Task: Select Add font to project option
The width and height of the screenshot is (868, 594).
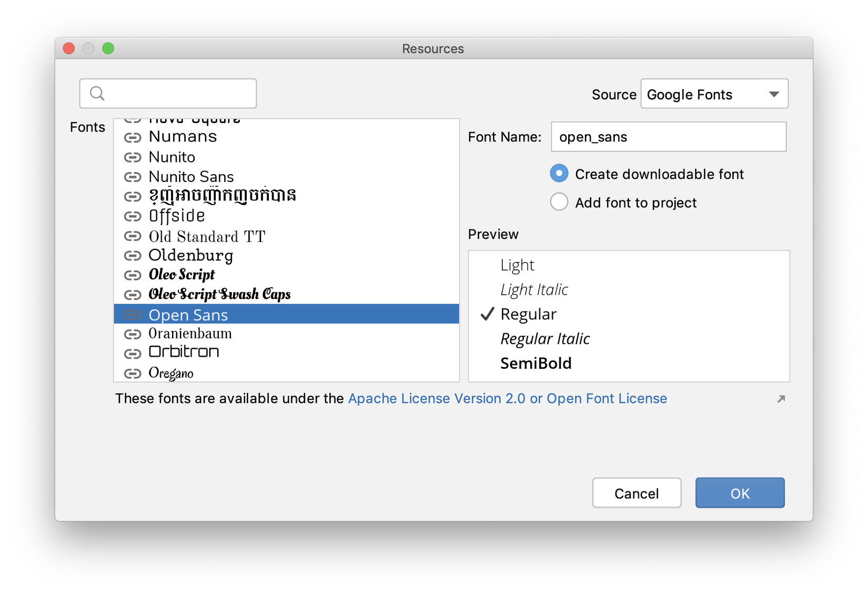Action: (559, 202)
